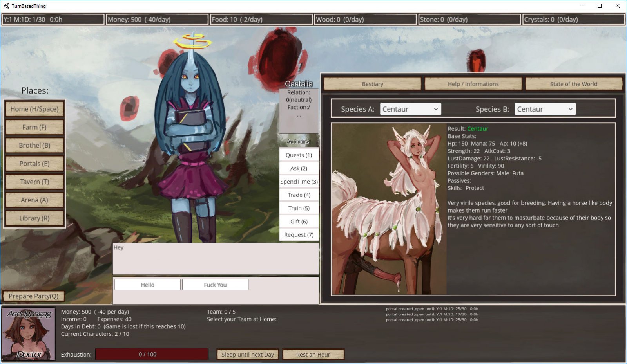627x364 pixels.
Task: Expand the Species A dropdown
Action: [x=410, y=109]
